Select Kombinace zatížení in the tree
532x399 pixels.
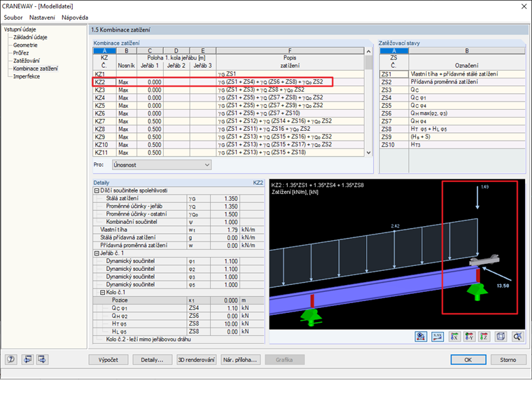coord(35,68)
